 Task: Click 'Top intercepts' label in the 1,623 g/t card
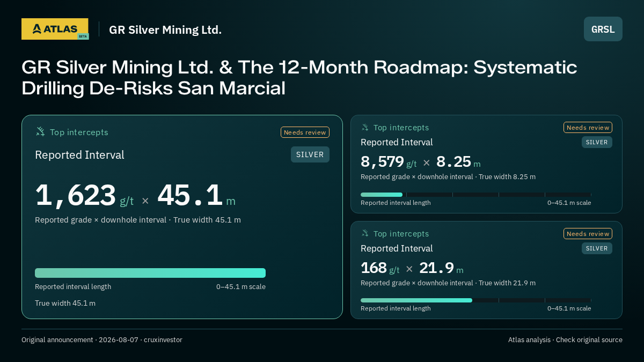click(x=79, y=132)
